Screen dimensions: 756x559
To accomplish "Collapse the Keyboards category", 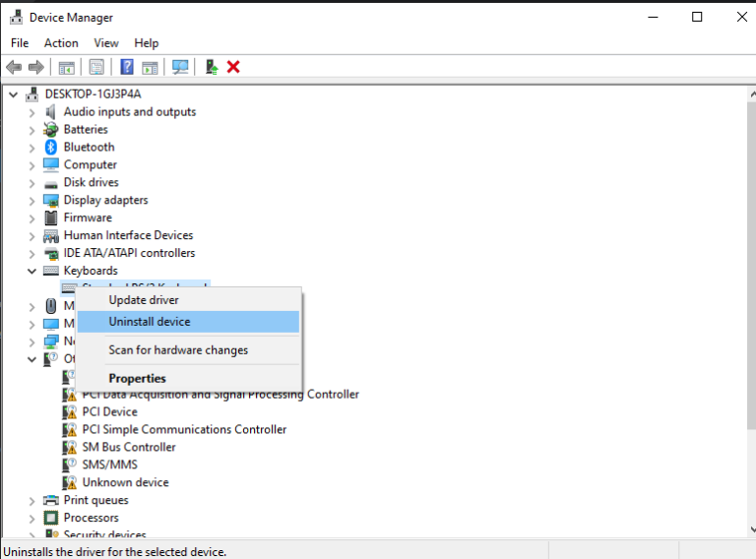I will [x=31, y=271].
